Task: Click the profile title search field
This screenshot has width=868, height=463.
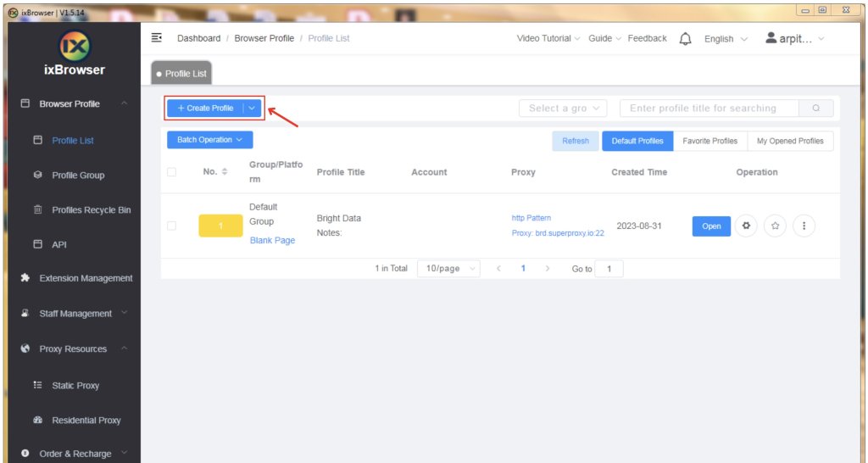Action: [x=709, y=109]
